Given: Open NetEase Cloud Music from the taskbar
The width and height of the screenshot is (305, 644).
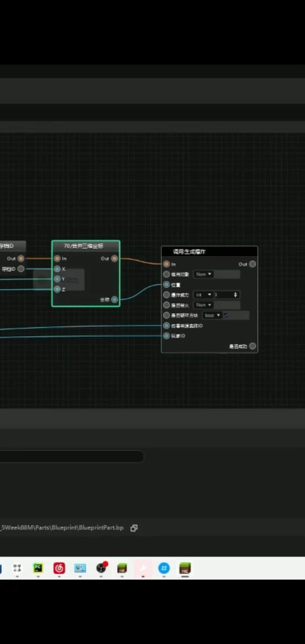Looking at the screenshot, I should point(59,568).
